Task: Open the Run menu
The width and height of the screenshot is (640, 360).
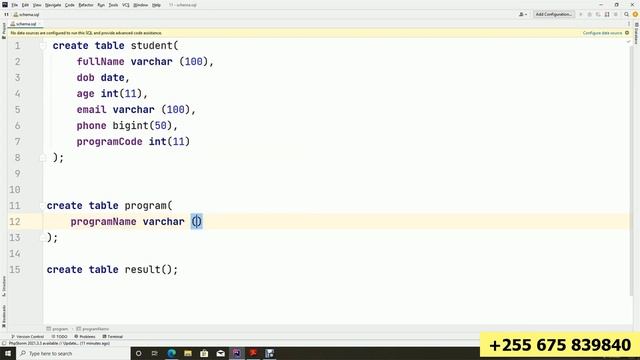Action: (101, 5)
